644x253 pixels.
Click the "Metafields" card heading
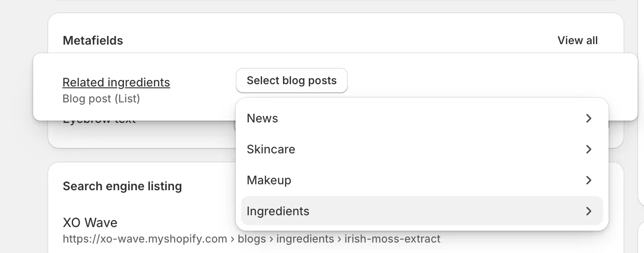click(93, 40)
